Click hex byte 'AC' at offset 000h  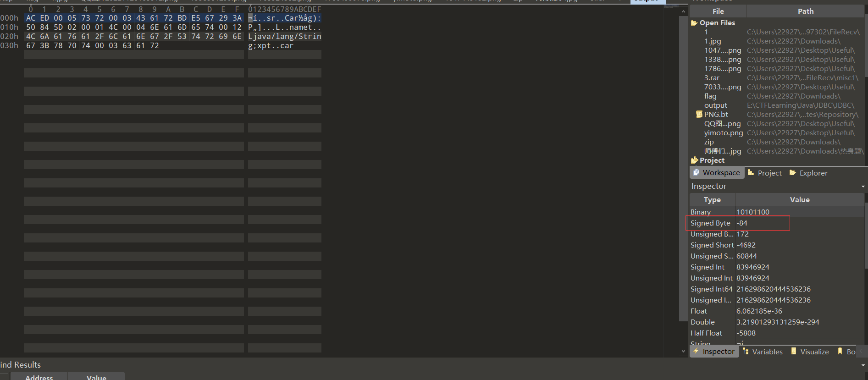31,18
